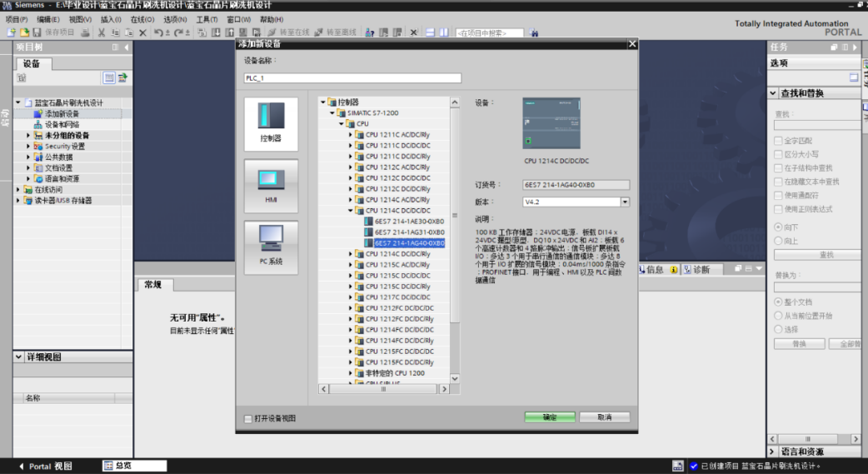Enable use wildcards checkbox

778,196
